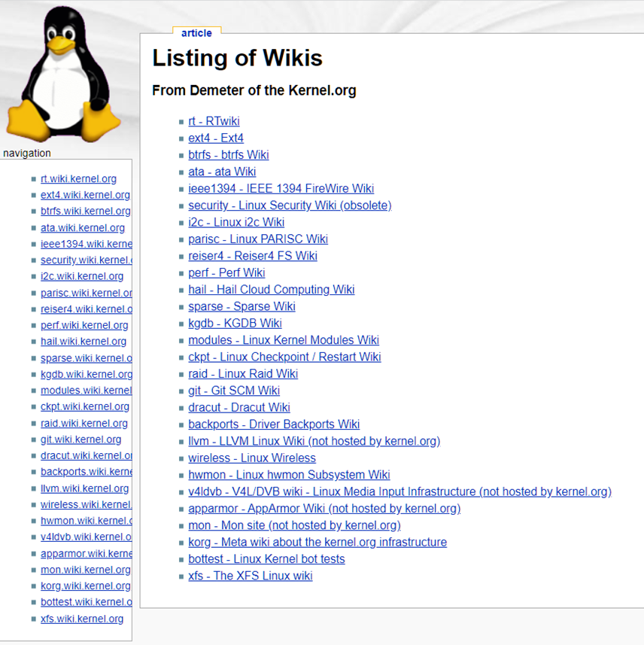Viewport: 644px width, 645px height.
Task: Open perf - Perf Wiki link
Action: (x=226, y=272)
